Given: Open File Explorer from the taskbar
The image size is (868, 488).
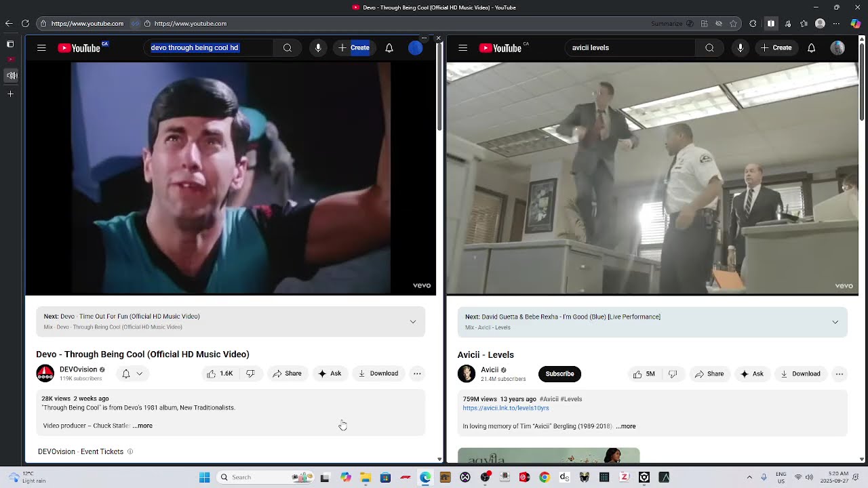Looking at the screenshot, I should (x=366, y=477).
